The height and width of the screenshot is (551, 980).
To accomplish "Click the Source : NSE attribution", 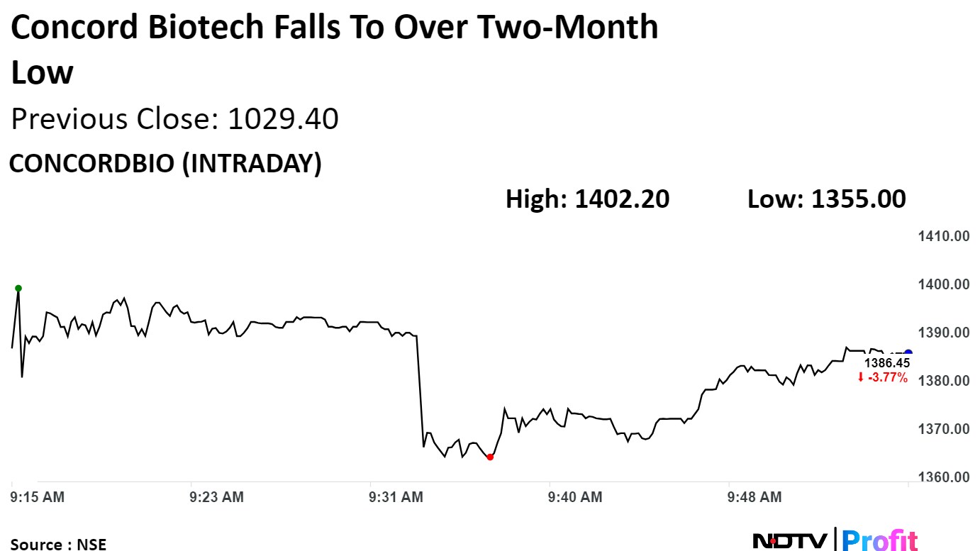I will point(58,544).
